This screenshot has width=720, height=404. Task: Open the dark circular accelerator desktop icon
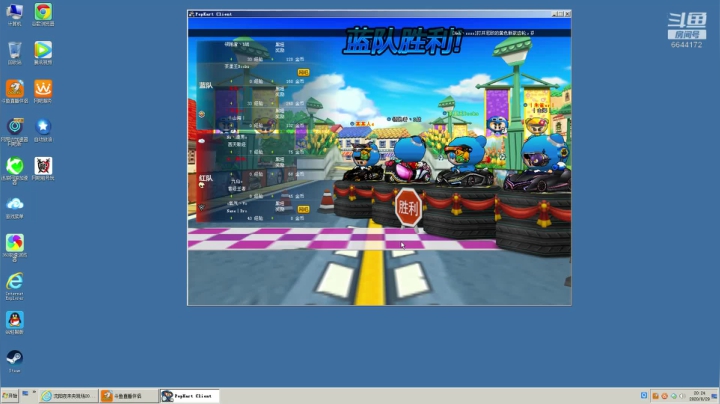[15, 132]
